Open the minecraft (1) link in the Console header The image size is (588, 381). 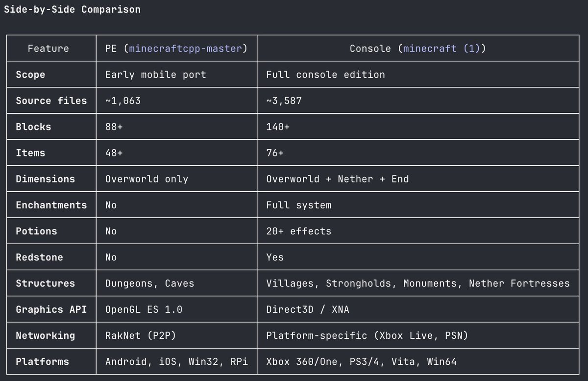coord(442,49)
